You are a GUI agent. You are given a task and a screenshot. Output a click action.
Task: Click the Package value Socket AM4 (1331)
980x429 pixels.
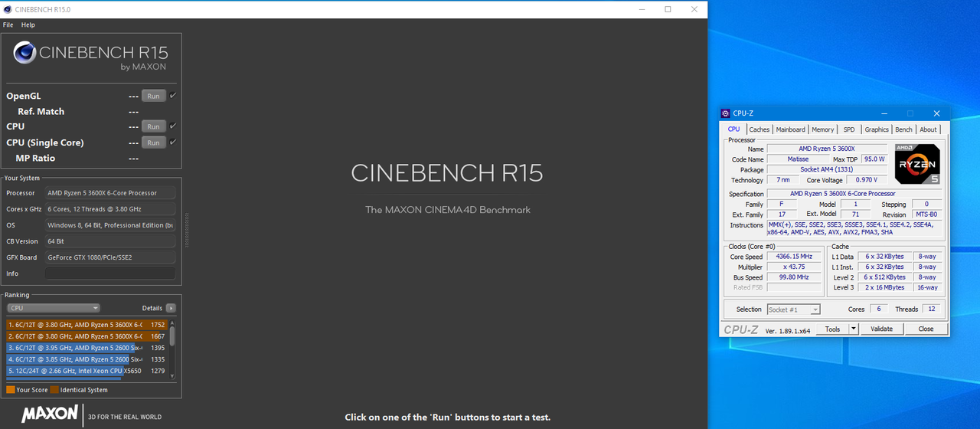[827, 169]
